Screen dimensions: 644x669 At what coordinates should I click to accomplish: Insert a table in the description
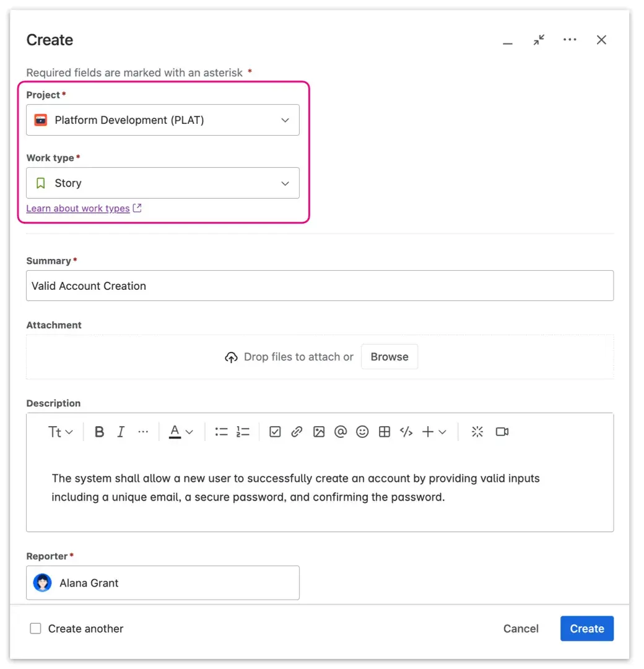point(384,432)
